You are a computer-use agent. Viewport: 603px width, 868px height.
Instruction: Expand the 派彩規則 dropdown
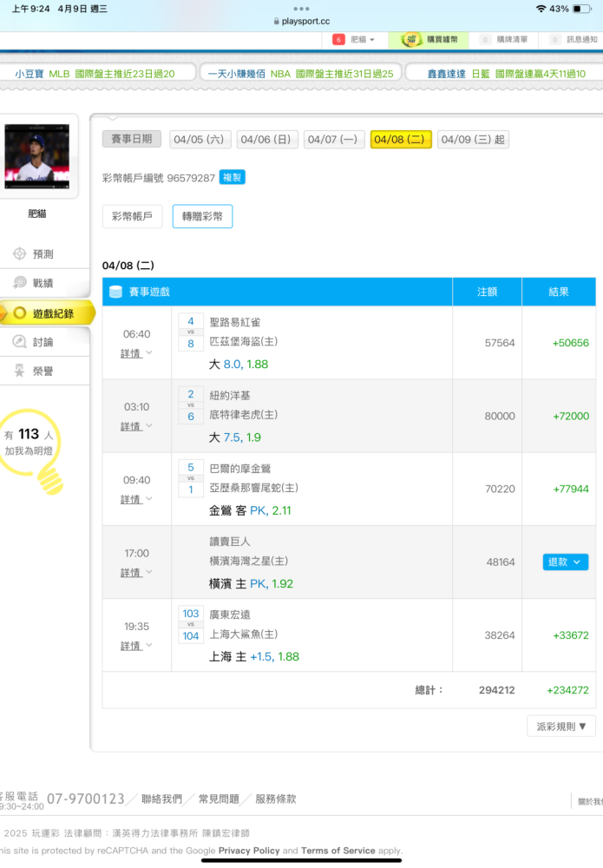click(561, 727)
